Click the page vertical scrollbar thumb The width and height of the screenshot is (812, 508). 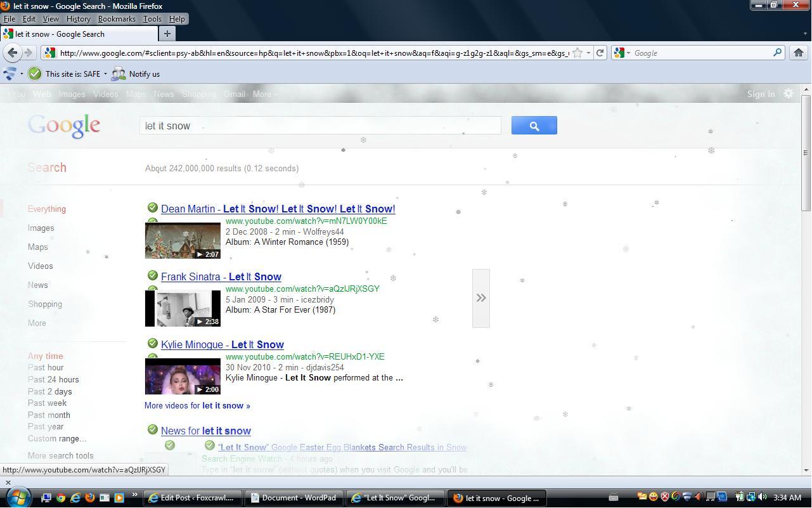pos(806,153)
